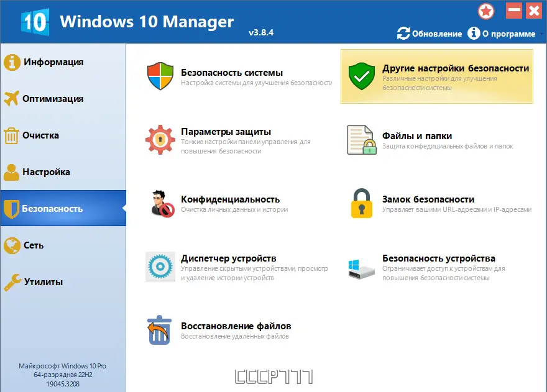Image resolution: width=547 pixels, height=392 pixels.
Task: Click the Файлы и папки document lock icon
Action: [361, 140]
